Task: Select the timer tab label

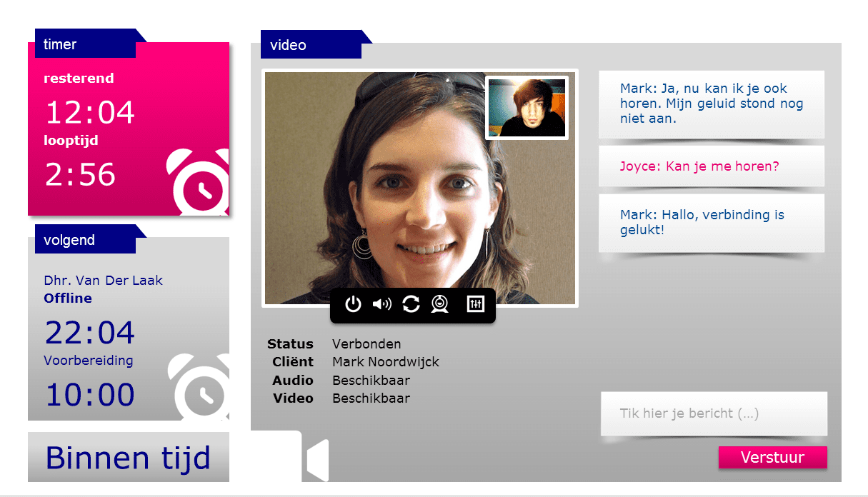Action: [x=60, y=44]
